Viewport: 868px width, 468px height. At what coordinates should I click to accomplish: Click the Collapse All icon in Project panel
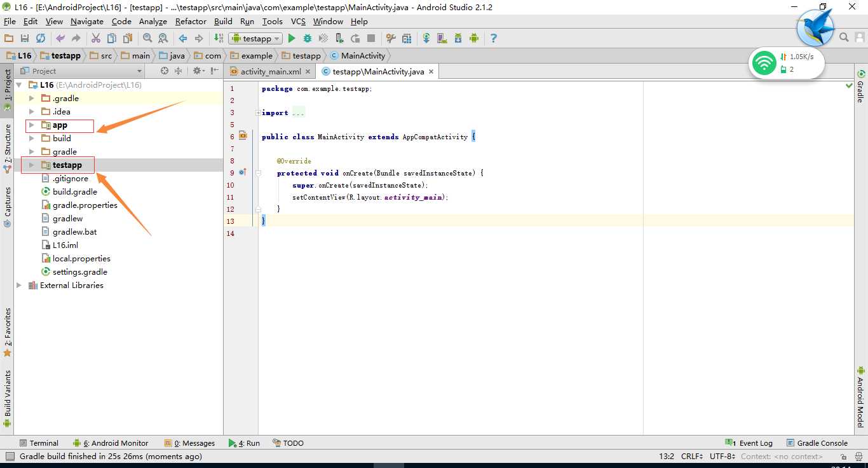[x=179, y=71]
